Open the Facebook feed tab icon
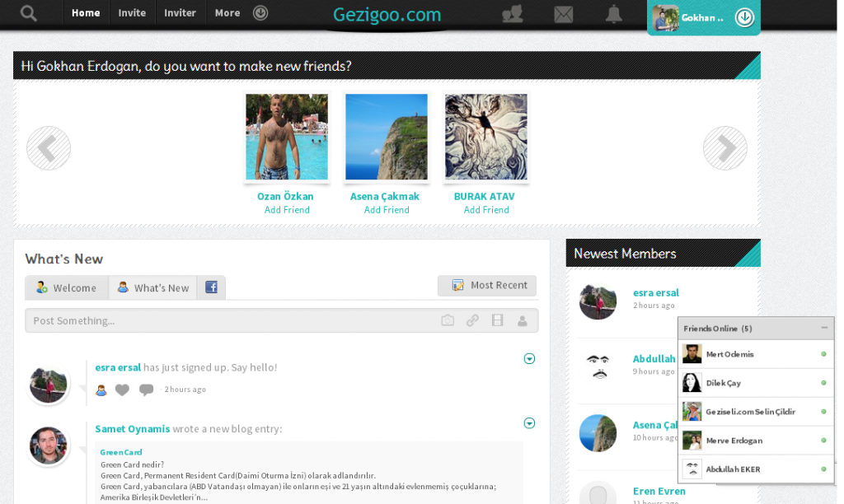The image size is (844, 504). click(213, 287)
